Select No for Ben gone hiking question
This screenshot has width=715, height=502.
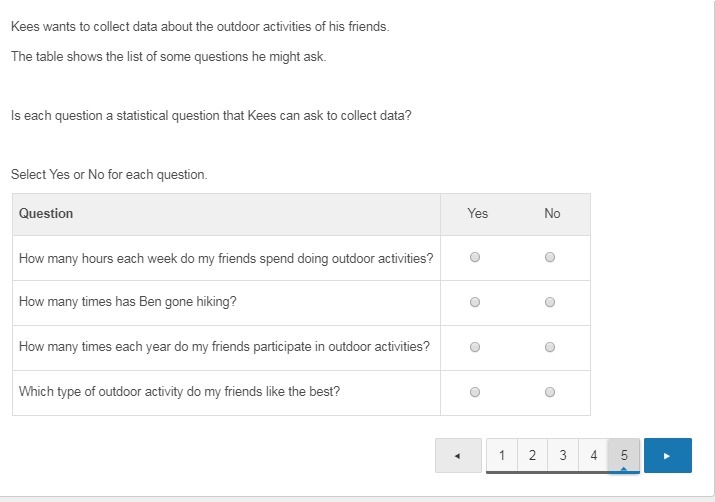point(550,302)
